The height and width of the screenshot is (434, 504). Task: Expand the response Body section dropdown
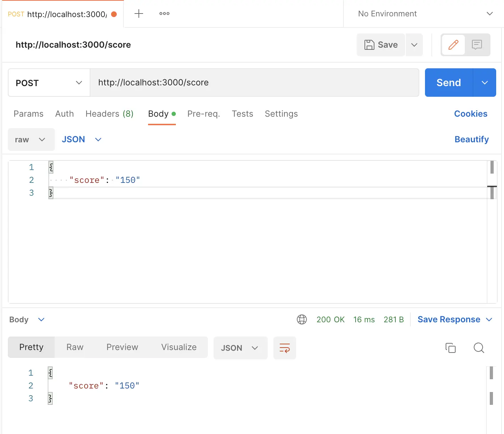click(27, 319)
